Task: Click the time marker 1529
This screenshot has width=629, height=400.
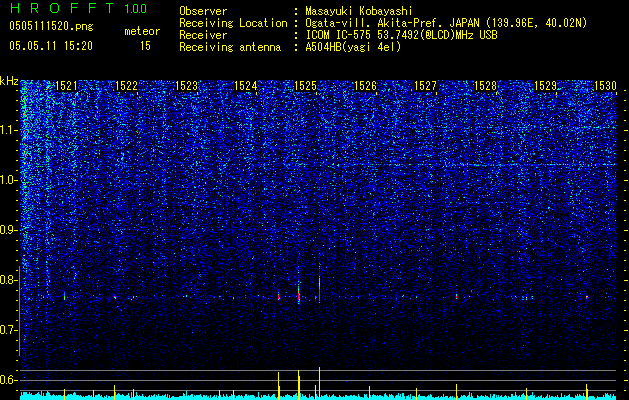Action: [546, 86]
